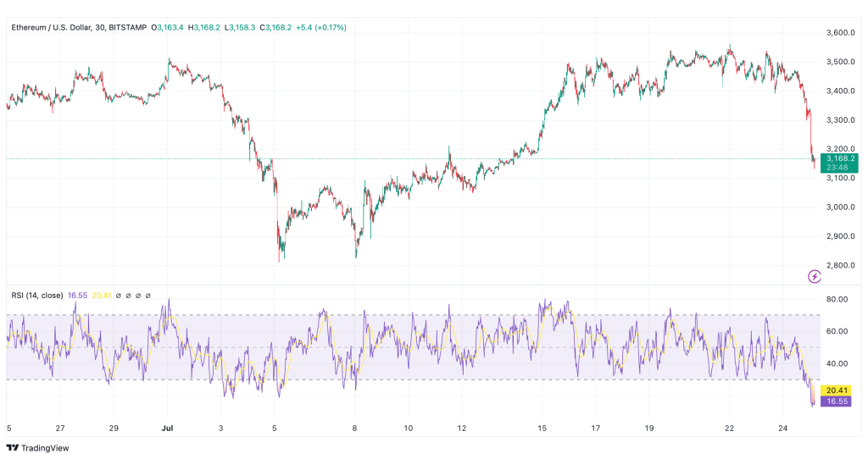Click the 3,200.00 price scale label
Screen dimensions: 868x459
pos(840,149)
